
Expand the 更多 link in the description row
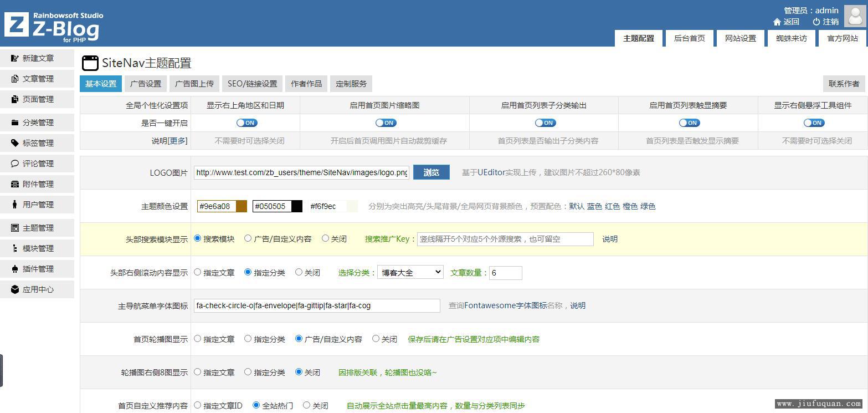(x=178, y=141)
